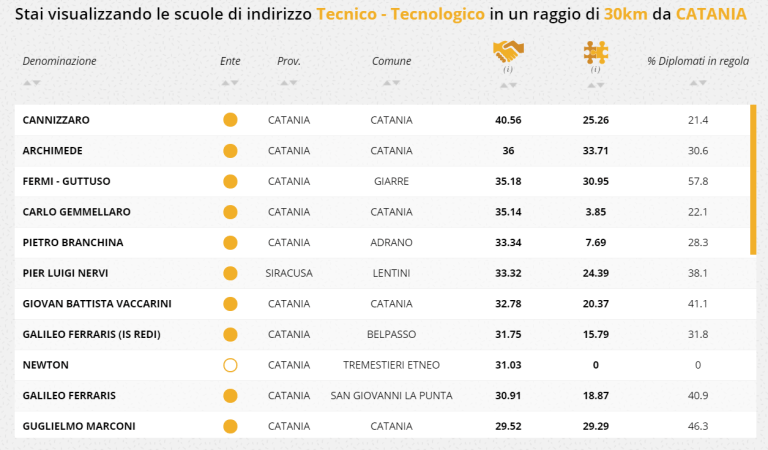
Task: Click orange Ente dot for PIER LUIGI NERVI
Action: 230,273
